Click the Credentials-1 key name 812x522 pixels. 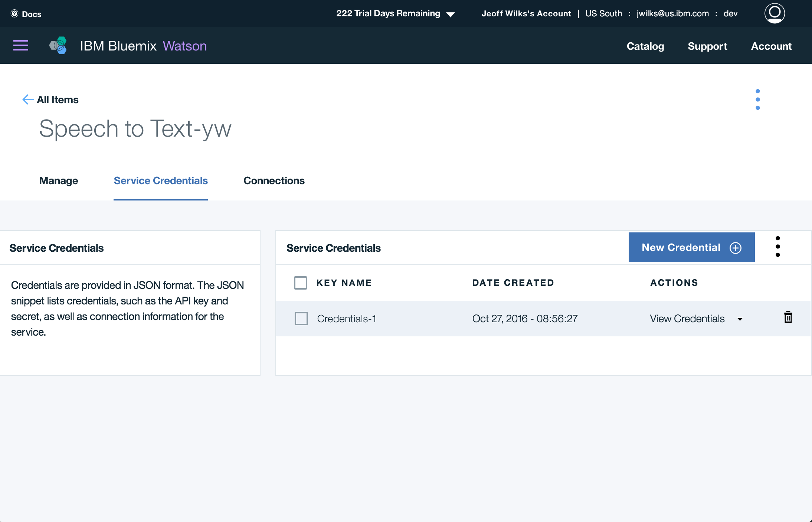[x=346, y=319]
